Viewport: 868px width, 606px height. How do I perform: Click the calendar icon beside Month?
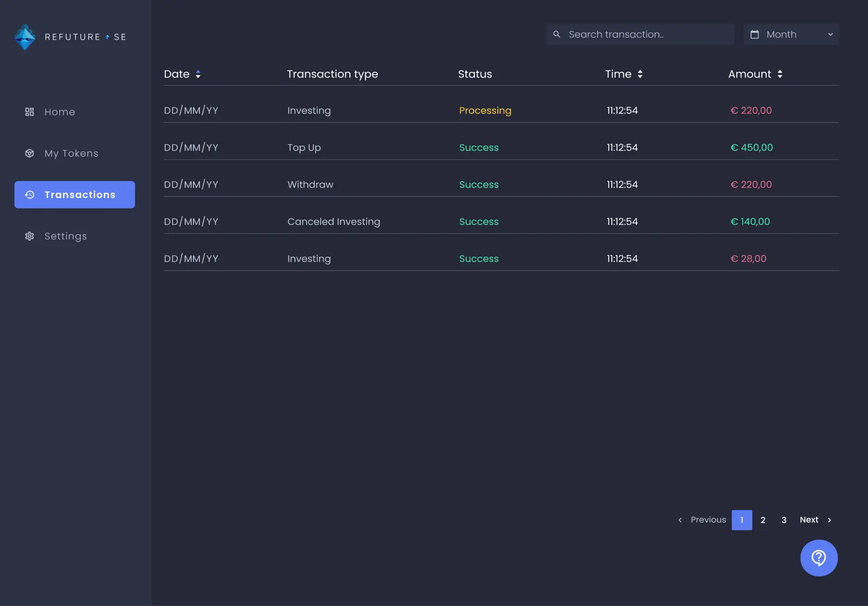pos(755,34)
